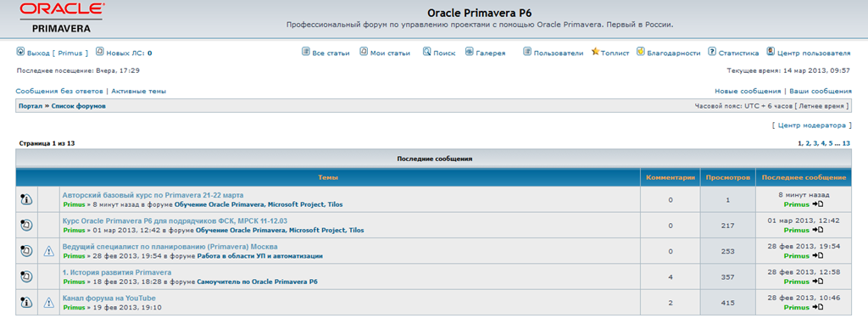Open Новых ЛС: 0 messages link
Viewport: 868px width, 318px height.
(x=129, y=53)
